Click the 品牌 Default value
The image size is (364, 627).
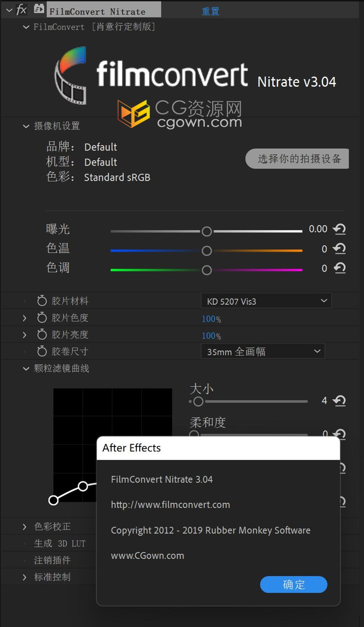click(x=100, y=147)
